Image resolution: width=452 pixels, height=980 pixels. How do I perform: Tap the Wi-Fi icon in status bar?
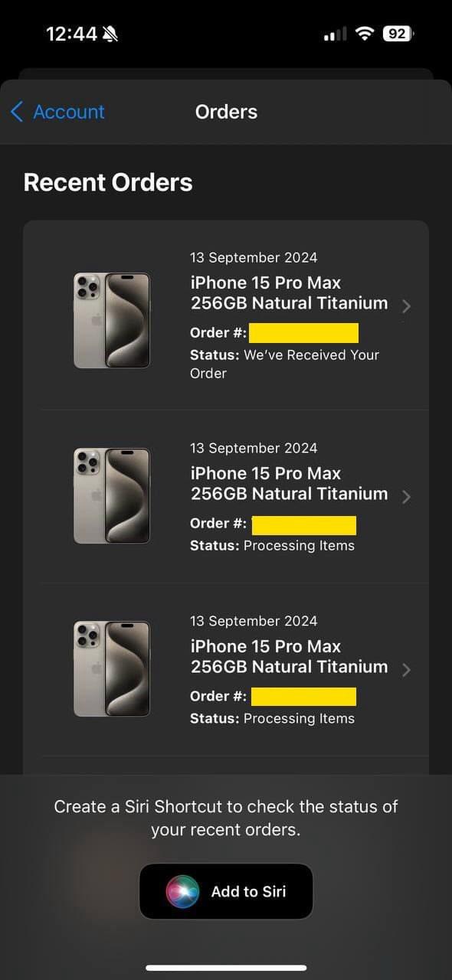pyautogui.click(x=365, y=34)
